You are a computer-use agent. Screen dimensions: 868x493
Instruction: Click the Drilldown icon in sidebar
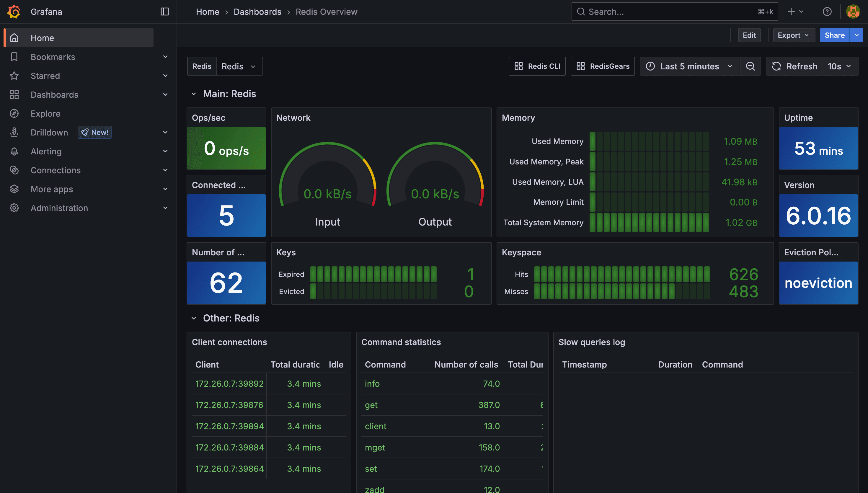[x=14, y=132]
